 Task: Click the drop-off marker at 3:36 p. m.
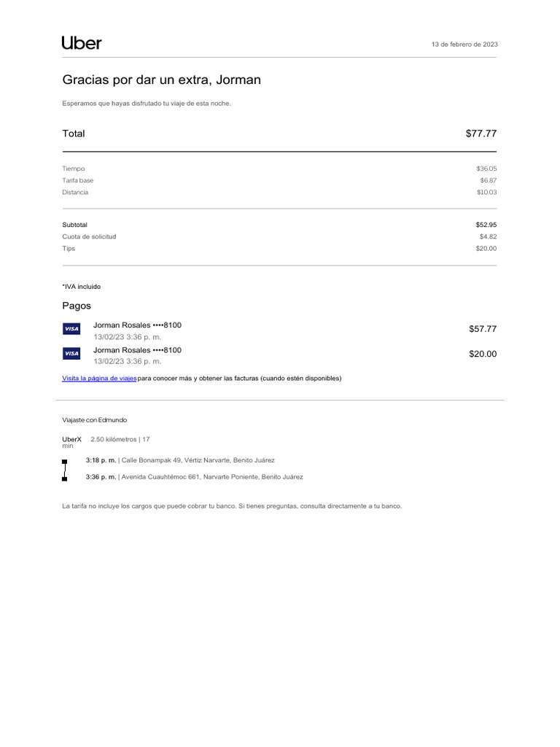point(65,479)
